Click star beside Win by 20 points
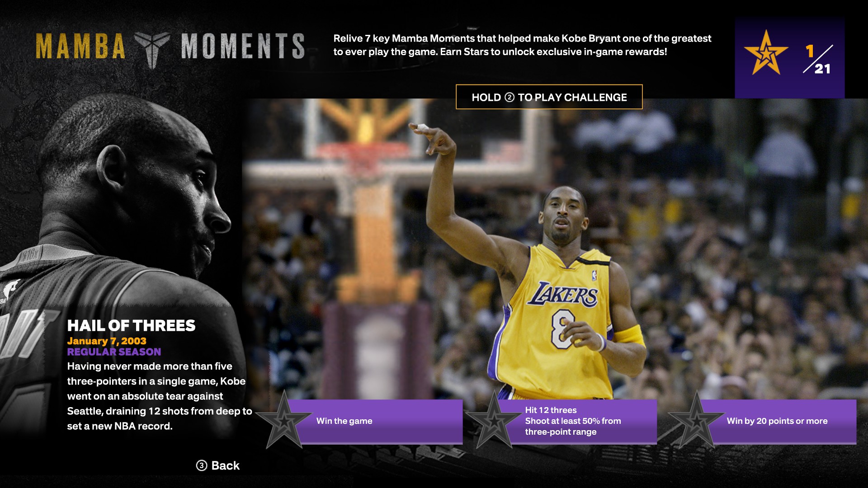Viewport: 868px width, 488px height. pos(696,421)
